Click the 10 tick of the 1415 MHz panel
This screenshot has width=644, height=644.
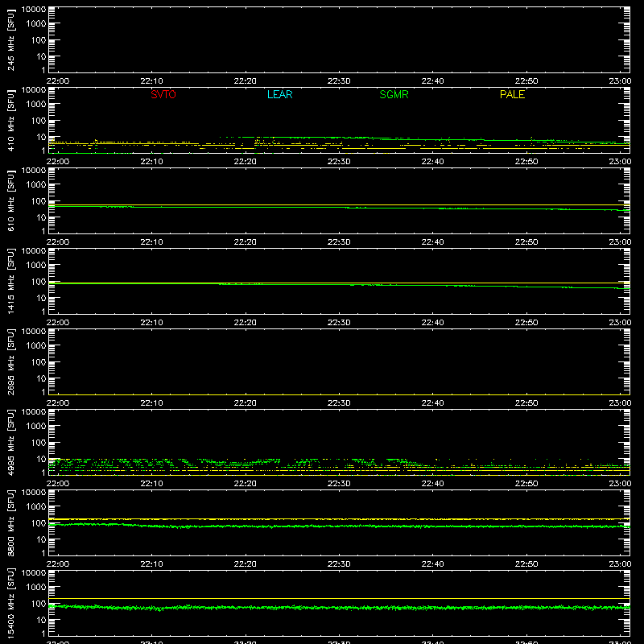coord(41,298)
